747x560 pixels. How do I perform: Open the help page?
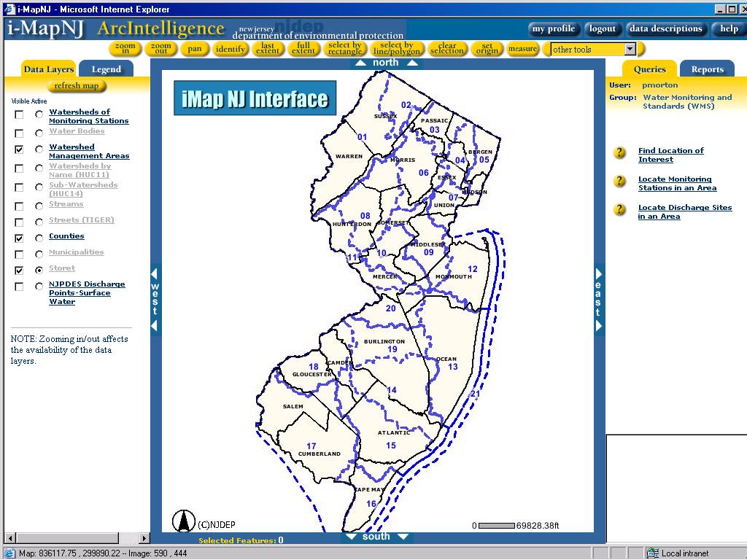point(729,28)
